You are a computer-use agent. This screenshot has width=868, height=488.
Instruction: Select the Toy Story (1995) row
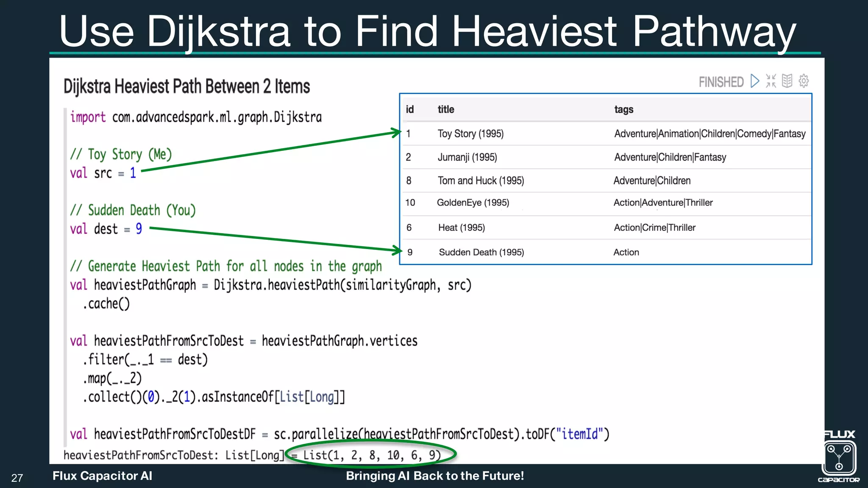pos(470,134)
